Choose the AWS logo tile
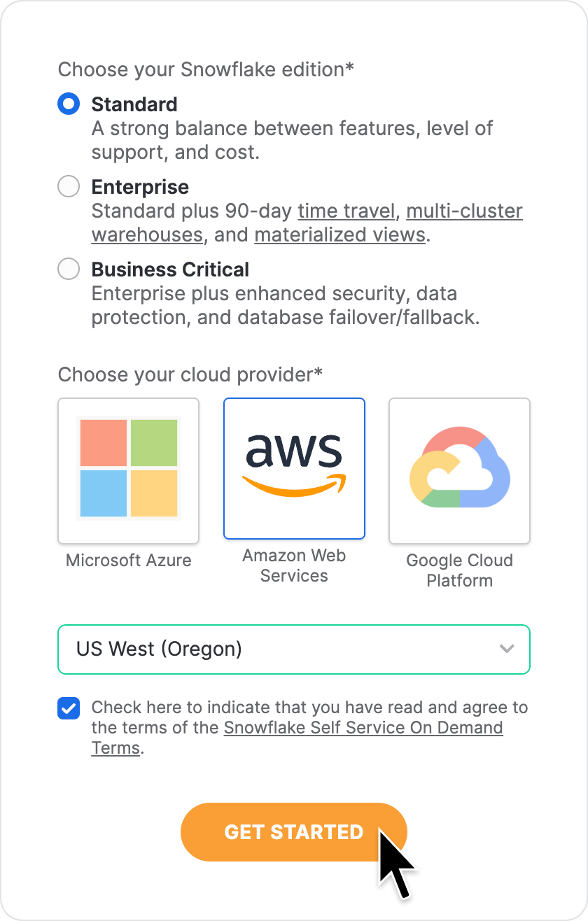Image resolution: width=588 pixels, height=921 pixels. pyautogui.click(x=294, y=469)
